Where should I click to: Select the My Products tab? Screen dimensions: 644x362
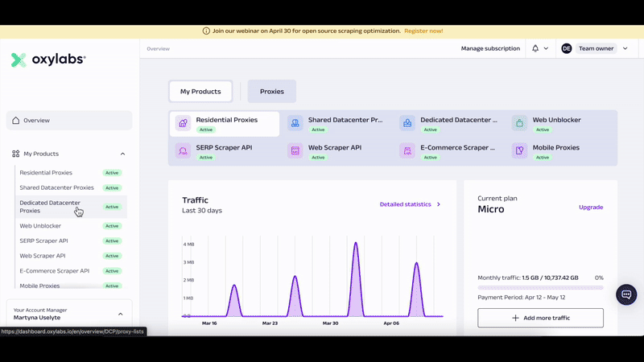[x=200, y=92]
